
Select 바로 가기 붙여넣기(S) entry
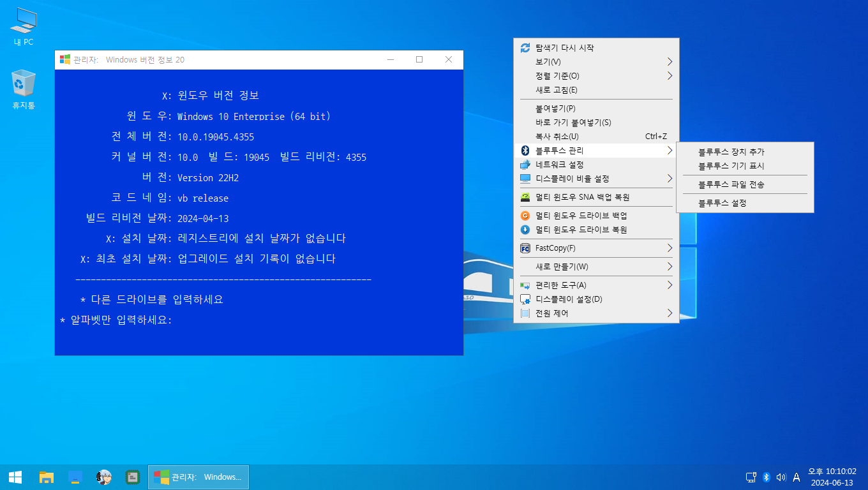pyautogui.click(x=596, y=122)
